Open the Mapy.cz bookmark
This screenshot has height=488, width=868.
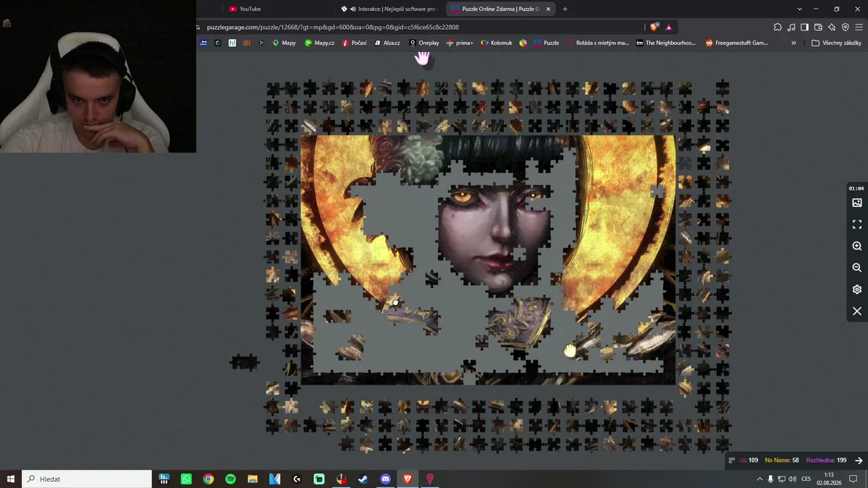pyautogui.click(x=319, y=43)
